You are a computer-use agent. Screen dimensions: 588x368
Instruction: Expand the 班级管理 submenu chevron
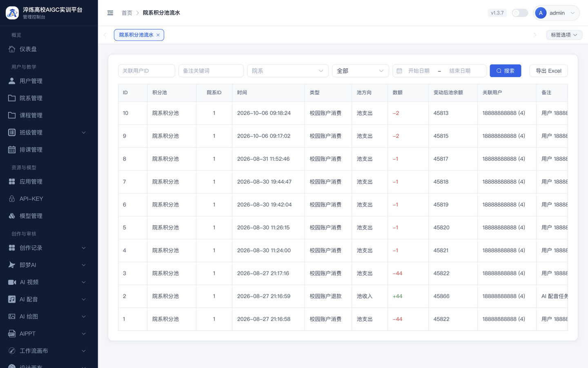[x=84, y=132]
